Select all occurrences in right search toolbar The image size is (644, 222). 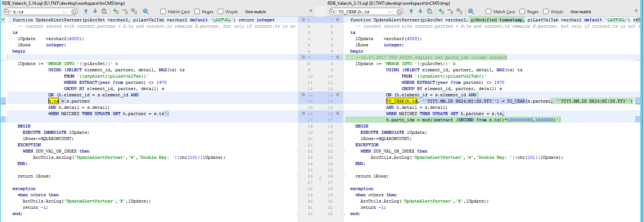460,11
